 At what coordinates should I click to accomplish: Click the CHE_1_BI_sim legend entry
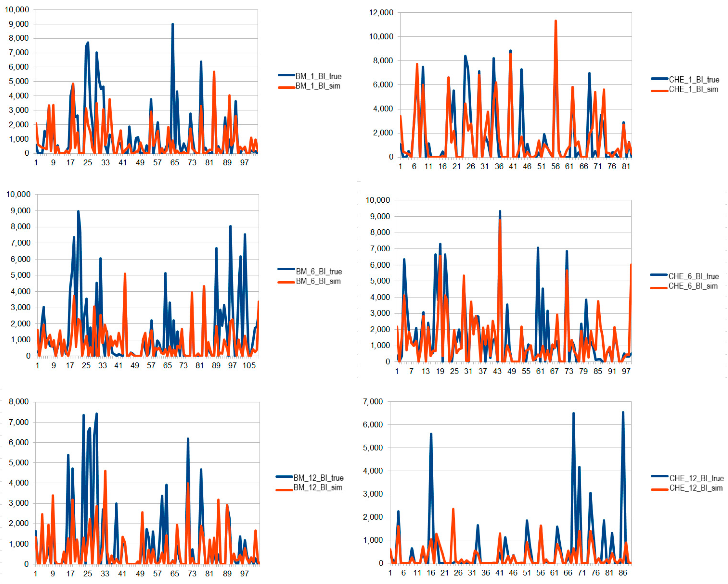coord(693,89)
